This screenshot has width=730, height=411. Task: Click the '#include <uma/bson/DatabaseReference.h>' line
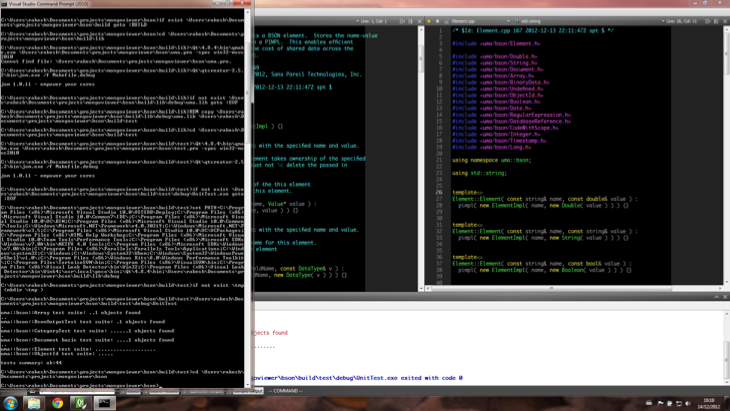pyautogui.click(x=511, y=121)
